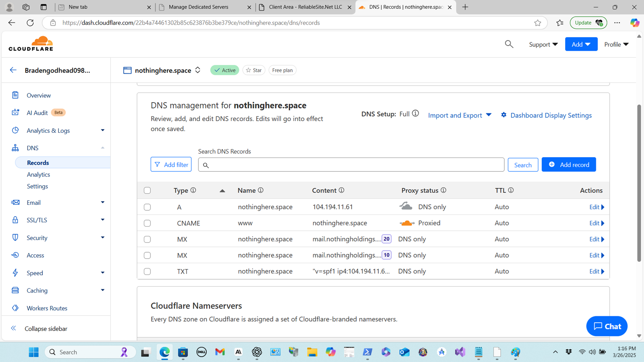Click the TTL column info icon
The width and height of the screenshot is (644, 362).
pos(511,190)
